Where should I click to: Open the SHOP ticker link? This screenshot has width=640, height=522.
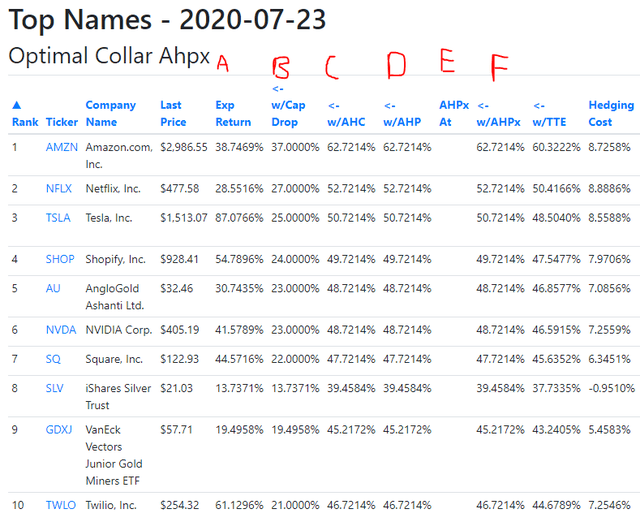pos(60,259)
